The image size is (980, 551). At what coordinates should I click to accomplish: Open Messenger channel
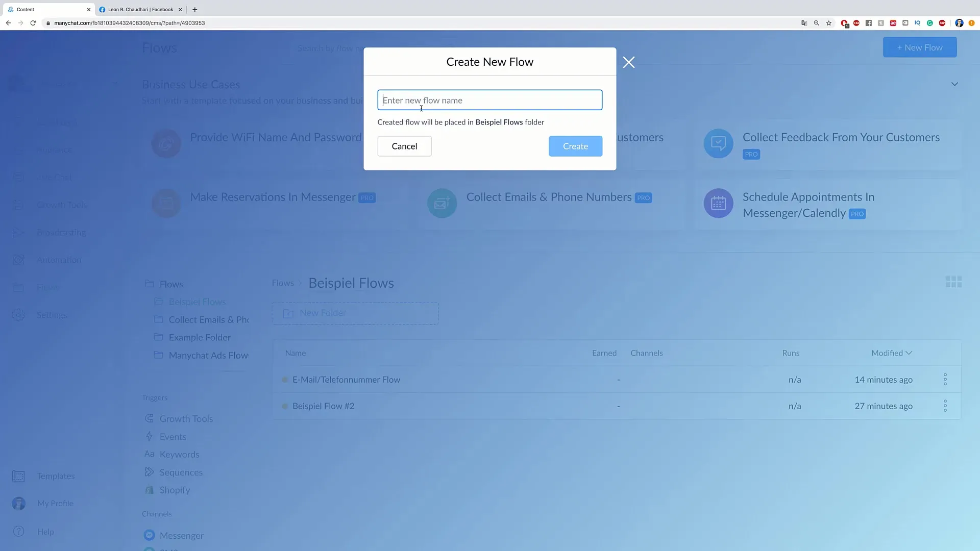pyautogui.click(x=181, y=536)
